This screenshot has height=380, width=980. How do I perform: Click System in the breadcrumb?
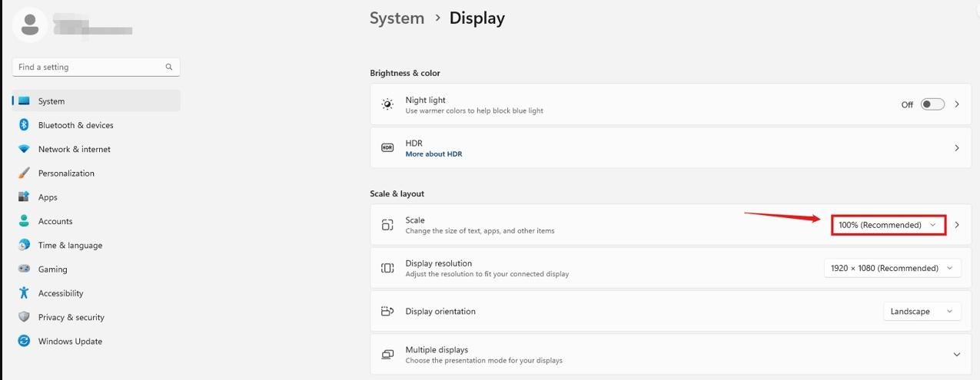point(397,18)
